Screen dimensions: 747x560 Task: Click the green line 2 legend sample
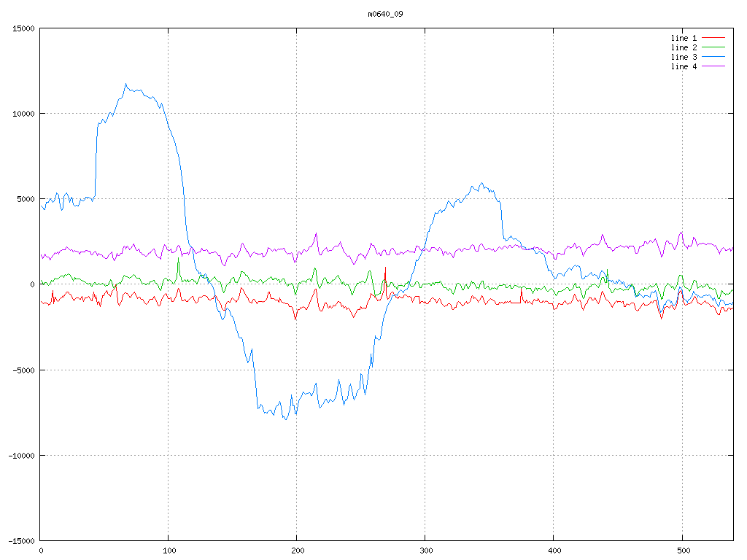[714, 47]
